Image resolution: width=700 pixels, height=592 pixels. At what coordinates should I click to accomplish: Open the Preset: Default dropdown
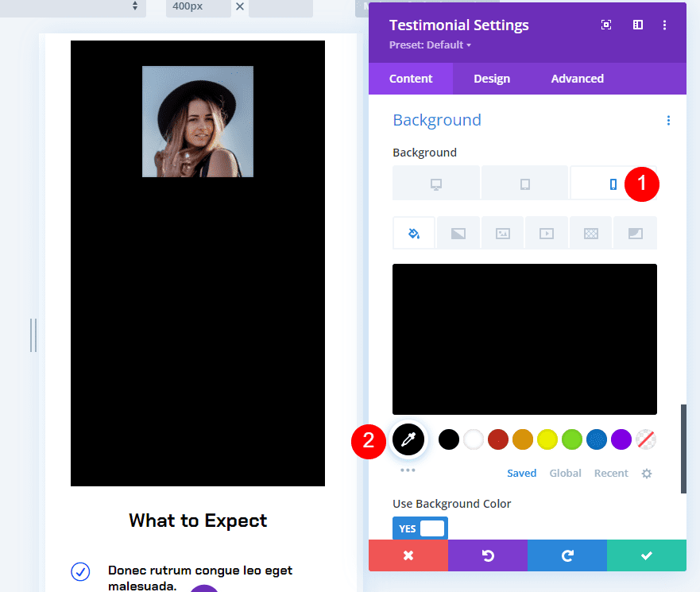click(x=429, y=44)
